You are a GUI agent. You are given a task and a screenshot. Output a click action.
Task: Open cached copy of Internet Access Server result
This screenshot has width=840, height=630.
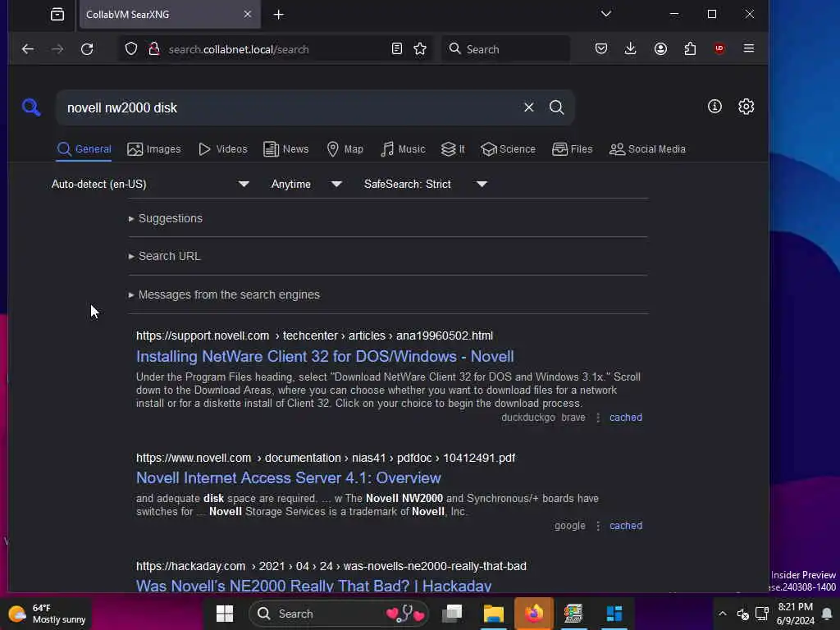[626, 526]
